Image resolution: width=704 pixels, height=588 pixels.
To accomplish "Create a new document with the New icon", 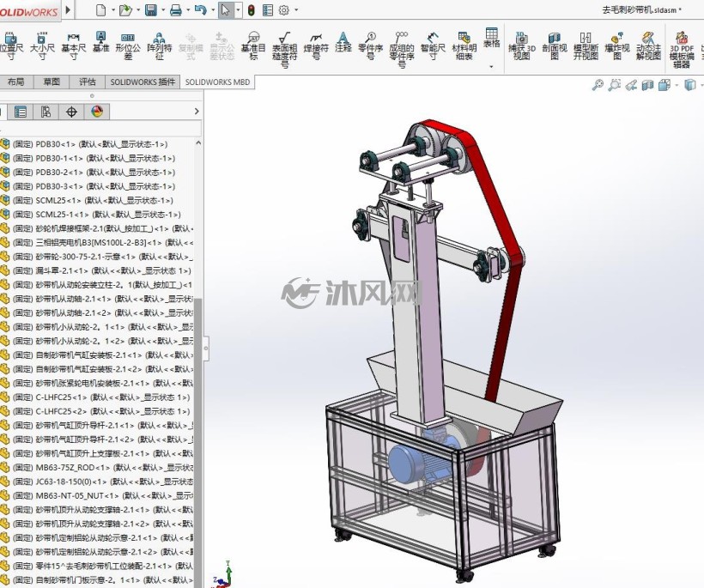I will (x=100, y=10).
